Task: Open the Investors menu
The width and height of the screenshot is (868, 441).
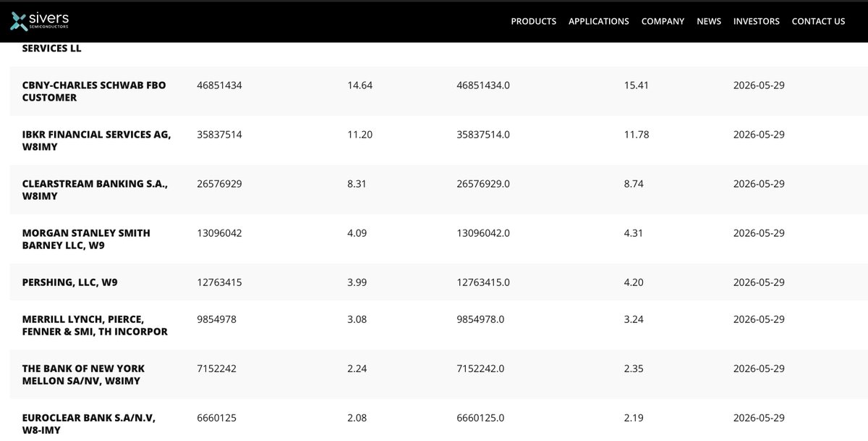Action: point(757,22)
